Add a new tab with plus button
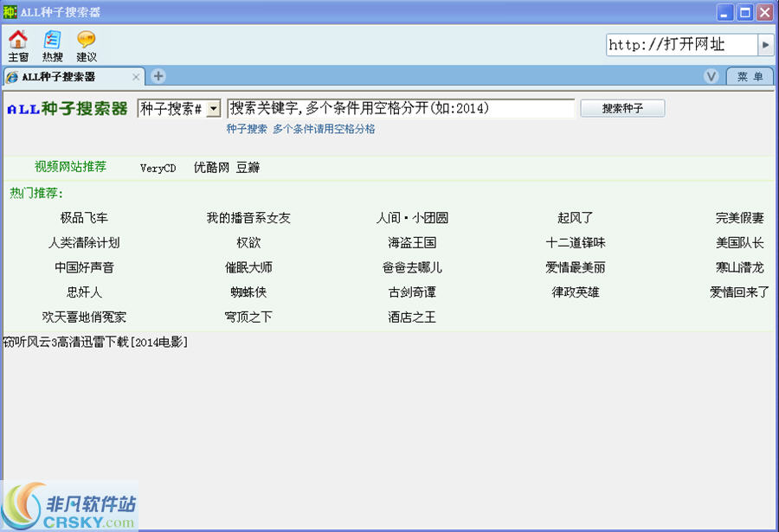This screenshot has height=532, width=779. point(158,76)
